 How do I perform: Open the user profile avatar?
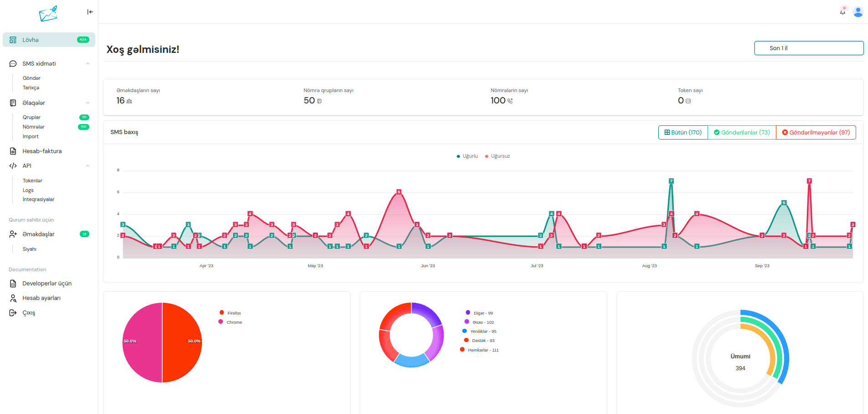[858, 12]
